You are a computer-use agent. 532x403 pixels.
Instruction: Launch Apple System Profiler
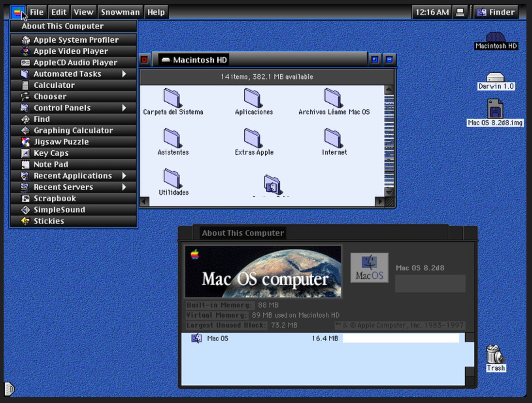74,40
